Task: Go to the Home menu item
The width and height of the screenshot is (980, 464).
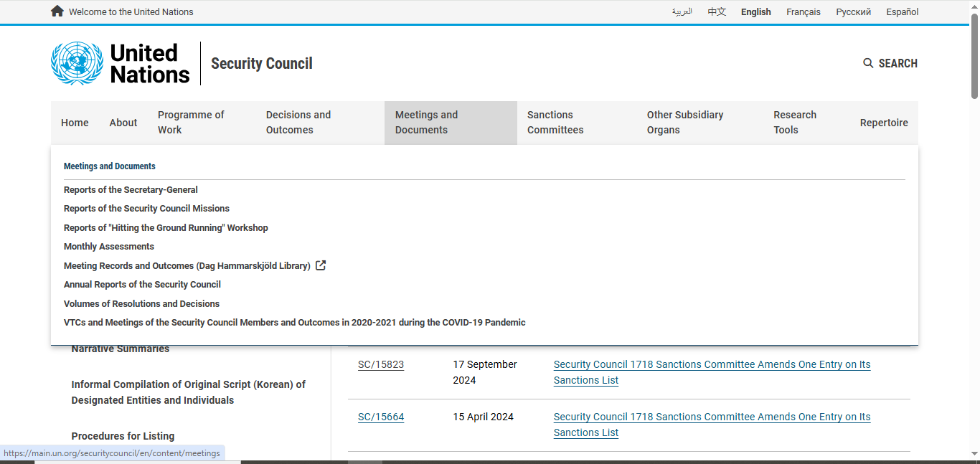Action: [75, 123]
